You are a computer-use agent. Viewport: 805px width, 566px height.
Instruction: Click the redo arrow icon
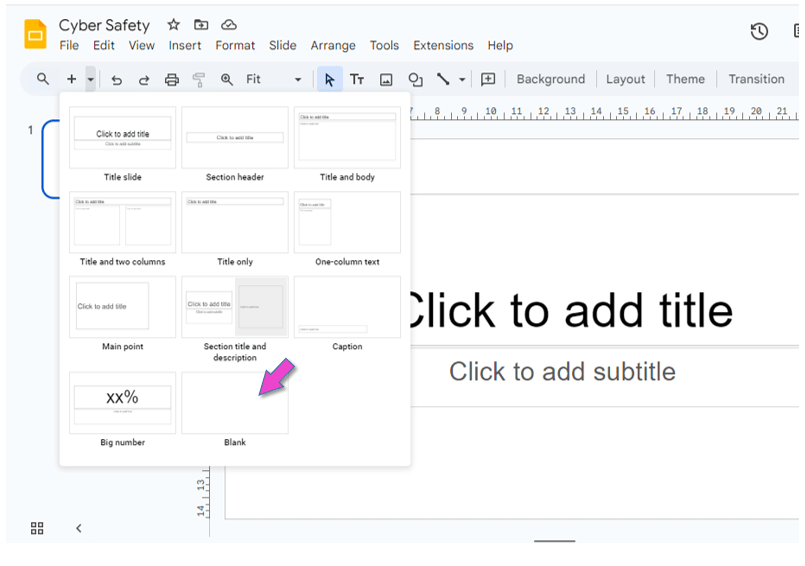(x=144, y=80)
